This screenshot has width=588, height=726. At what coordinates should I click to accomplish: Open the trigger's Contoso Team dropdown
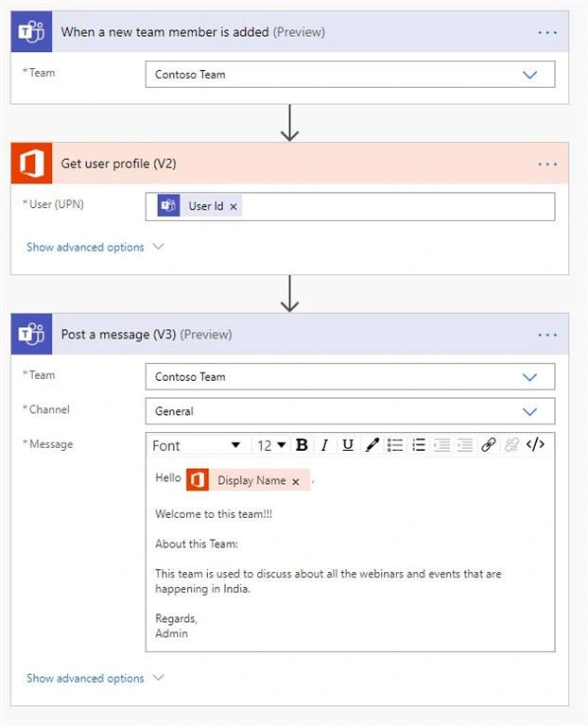click(350, 75)
